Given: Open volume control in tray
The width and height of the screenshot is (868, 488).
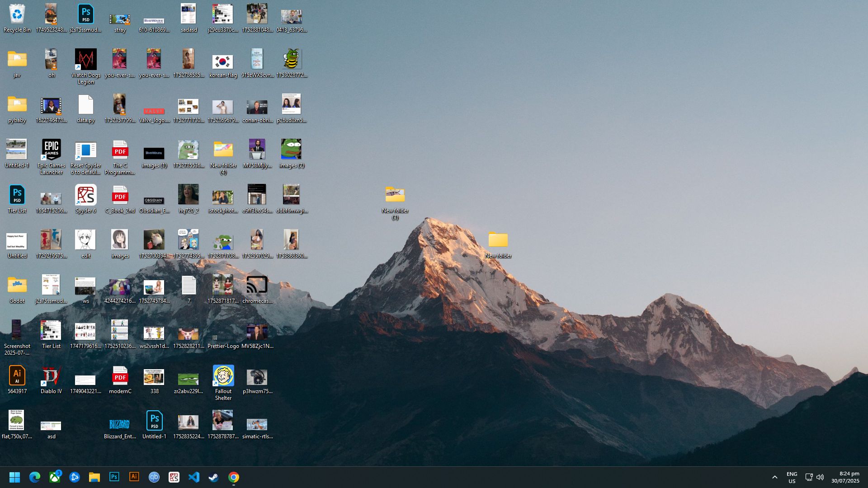Looking at the screenshot, I should [x=820, y=477].
